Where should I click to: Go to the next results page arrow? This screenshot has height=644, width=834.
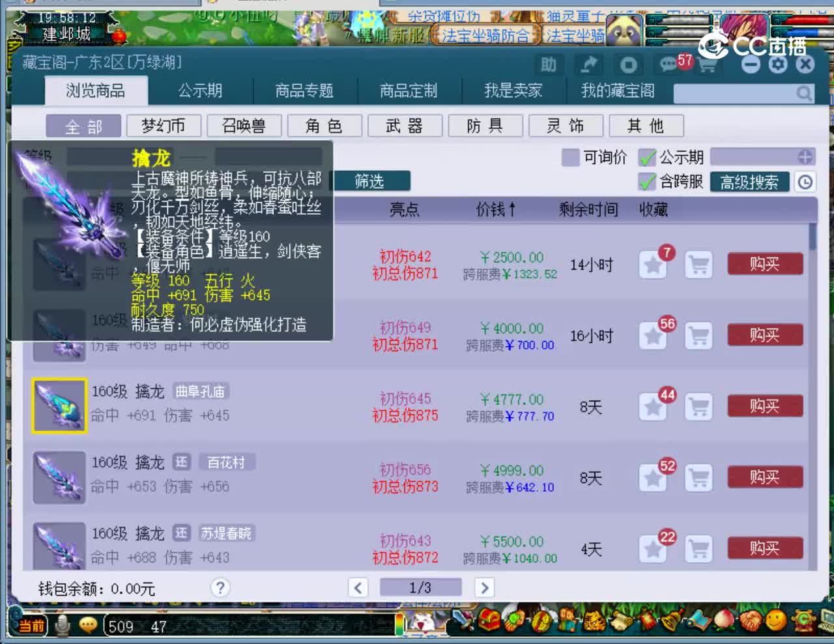click(484, 588)
